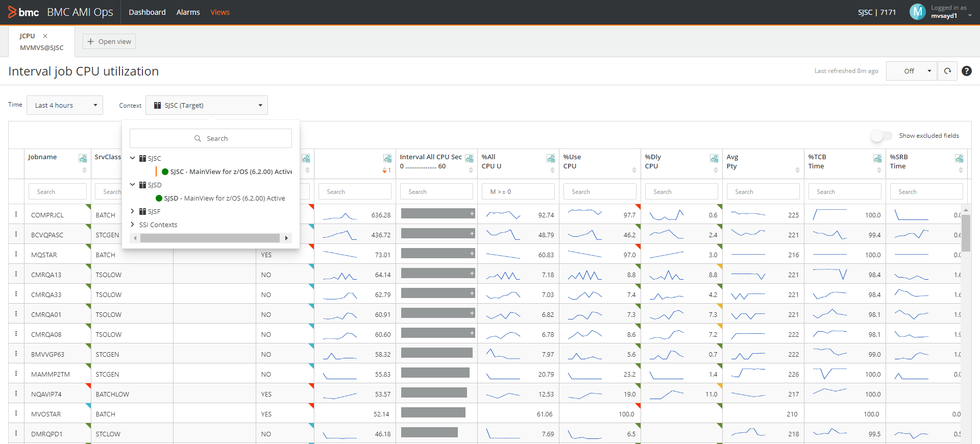Toggle Show excluded fields switch
This screenshot has height=444, width=980.
point(881,136)
